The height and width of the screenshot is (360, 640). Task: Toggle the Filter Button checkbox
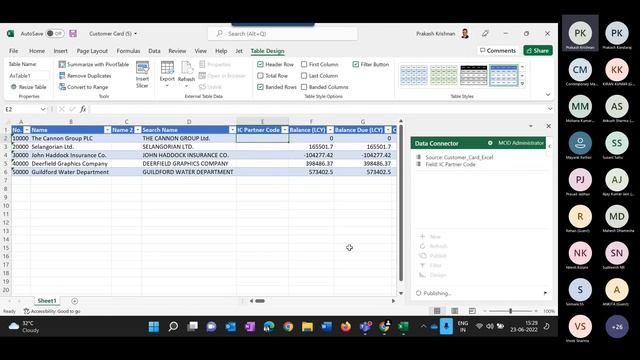(x=356, y=64)
